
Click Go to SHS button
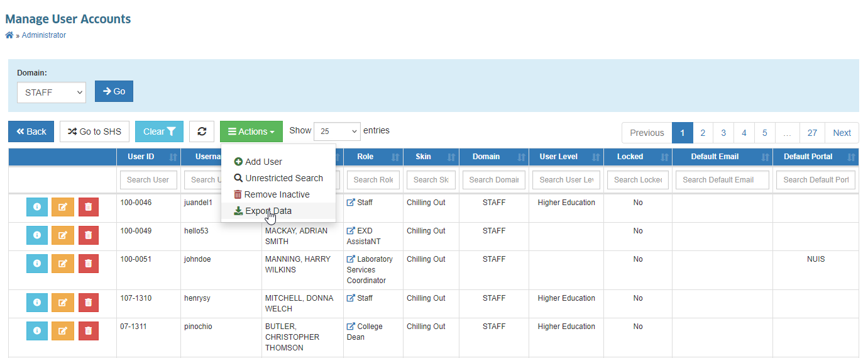coord(95,131)
